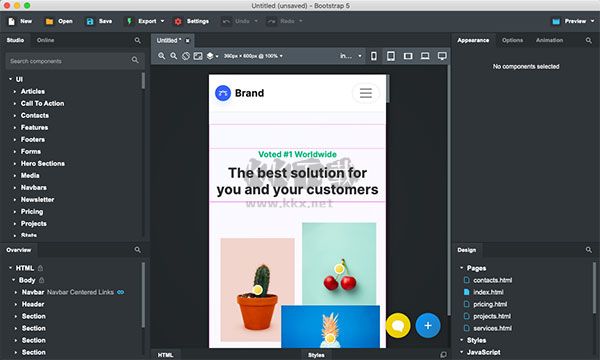Collapse the Styles group in Design panel
Viewport: 600px width, 360px height.
[461, 340]
